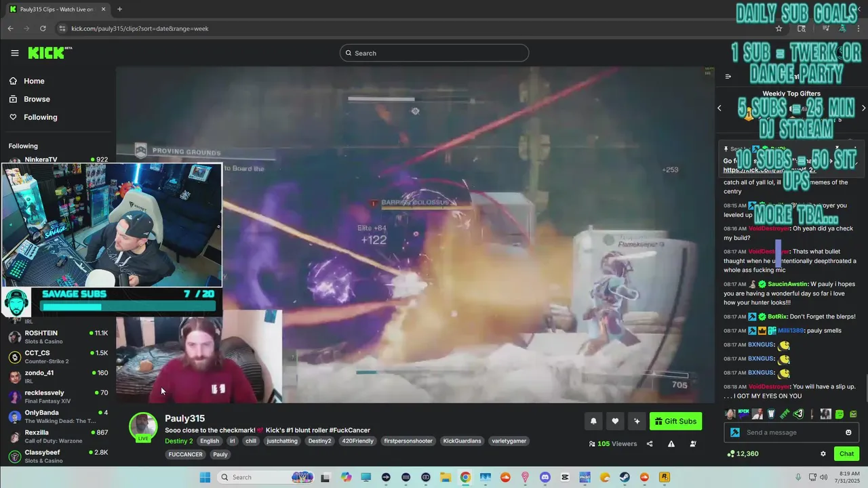Pick the HYPE quick emote
The width and height of the screenshot is (868, 488).
pyautogui.click(x=785, y=413)
